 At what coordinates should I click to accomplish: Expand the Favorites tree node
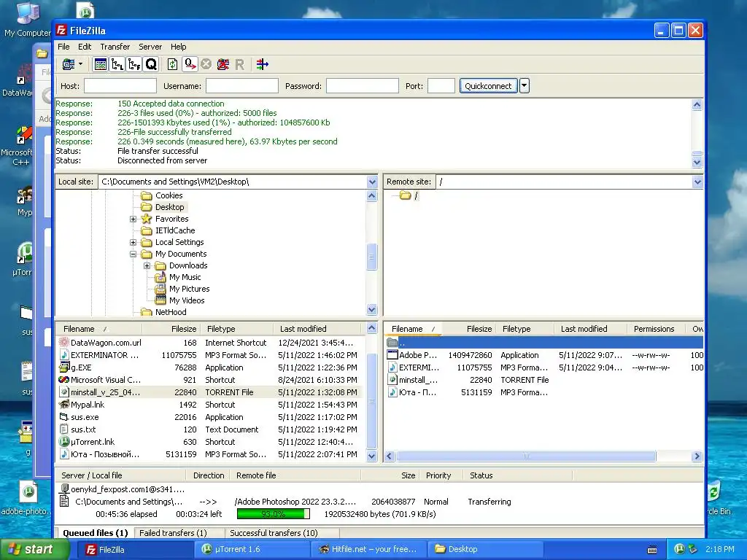pos(133,219)
